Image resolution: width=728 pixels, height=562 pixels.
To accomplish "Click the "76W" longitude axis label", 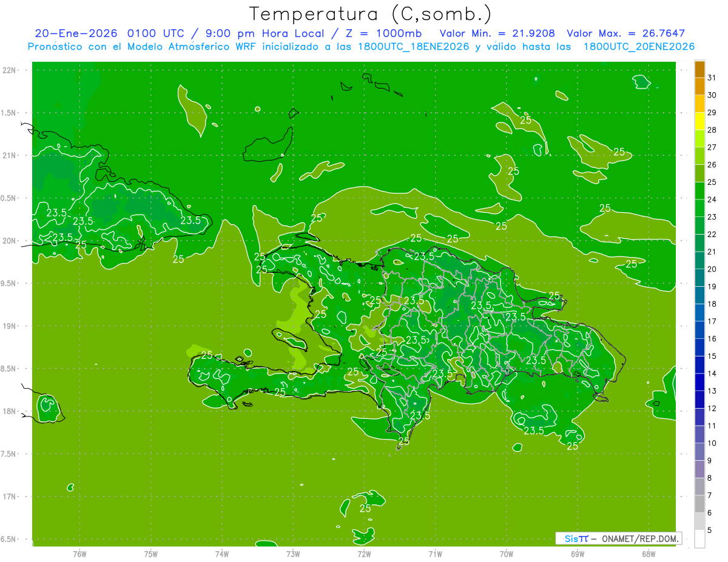I will (79, 554).
